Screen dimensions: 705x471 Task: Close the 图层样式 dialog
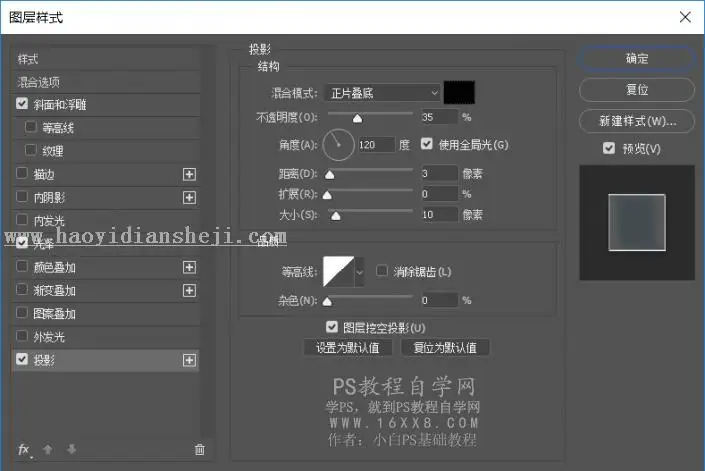point(685,17)
